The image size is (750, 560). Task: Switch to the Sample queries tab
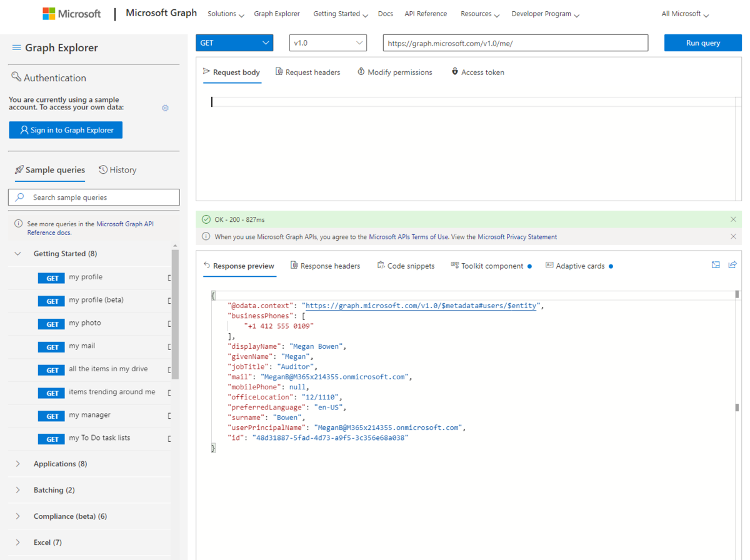50,170
